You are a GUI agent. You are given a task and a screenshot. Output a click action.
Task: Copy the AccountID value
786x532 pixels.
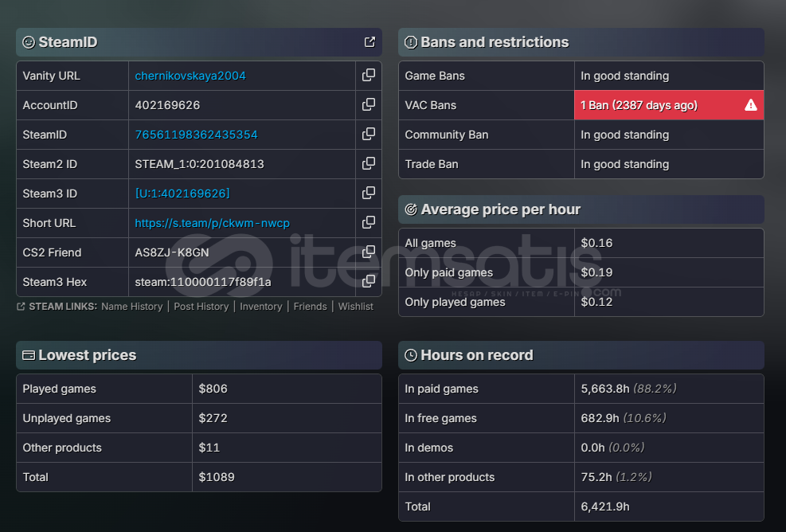[369, 105]
